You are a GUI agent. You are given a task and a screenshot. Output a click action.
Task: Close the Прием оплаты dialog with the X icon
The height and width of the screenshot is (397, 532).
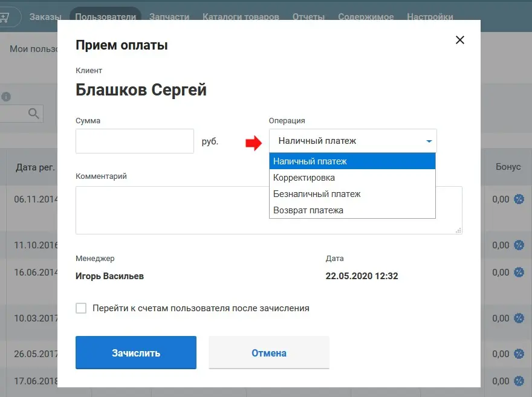[x=460, y=40]
